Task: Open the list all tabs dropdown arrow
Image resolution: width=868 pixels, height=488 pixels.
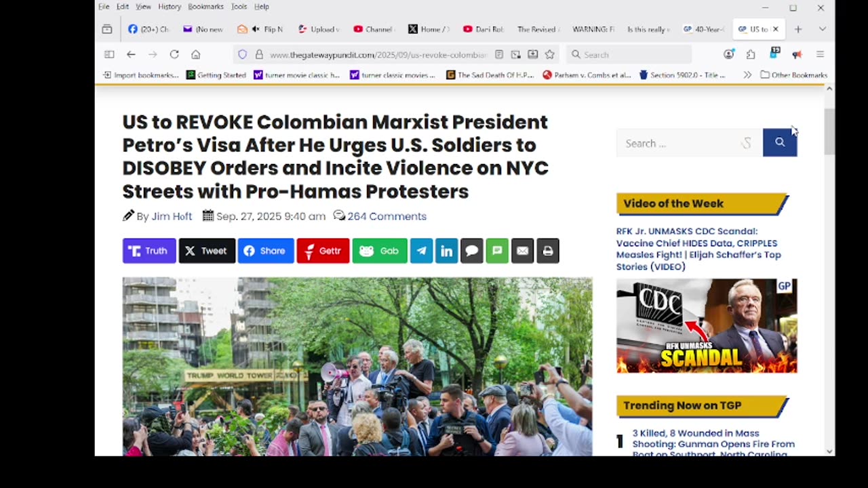Action: pyautogui.click(x=822, y=29)
